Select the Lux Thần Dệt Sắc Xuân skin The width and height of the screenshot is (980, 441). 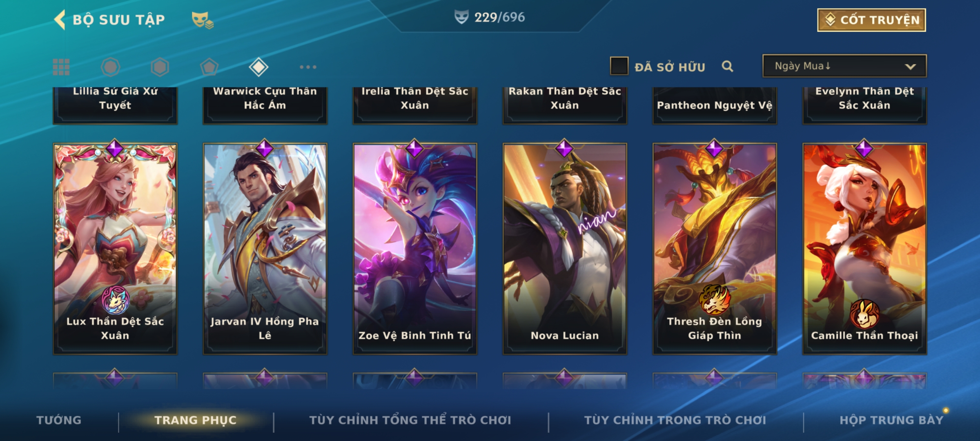coord(115,249)
